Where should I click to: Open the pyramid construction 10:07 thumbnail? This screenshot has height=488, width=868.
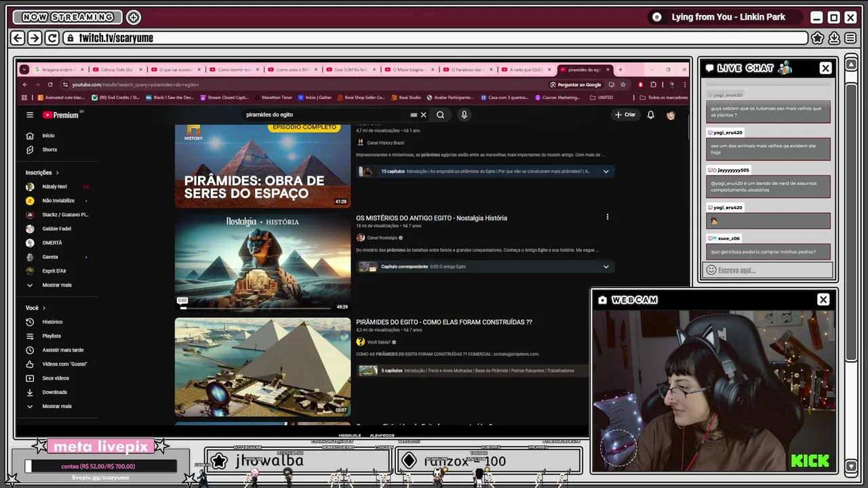click(262, 367)
